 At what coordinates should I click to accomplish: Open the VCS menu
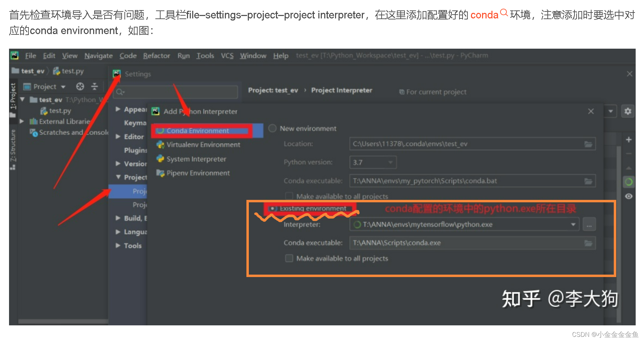click(x=227, y=56)
